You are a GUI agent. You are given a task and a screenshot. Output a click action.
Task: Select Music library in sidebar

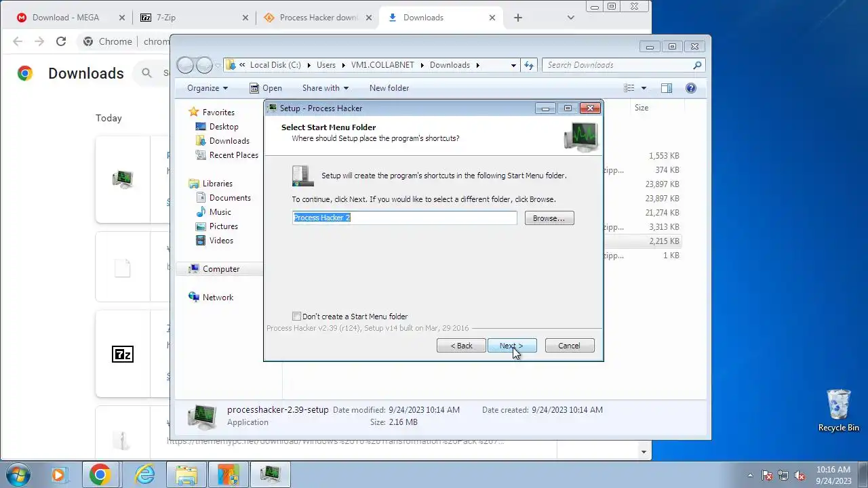(220, 212)
